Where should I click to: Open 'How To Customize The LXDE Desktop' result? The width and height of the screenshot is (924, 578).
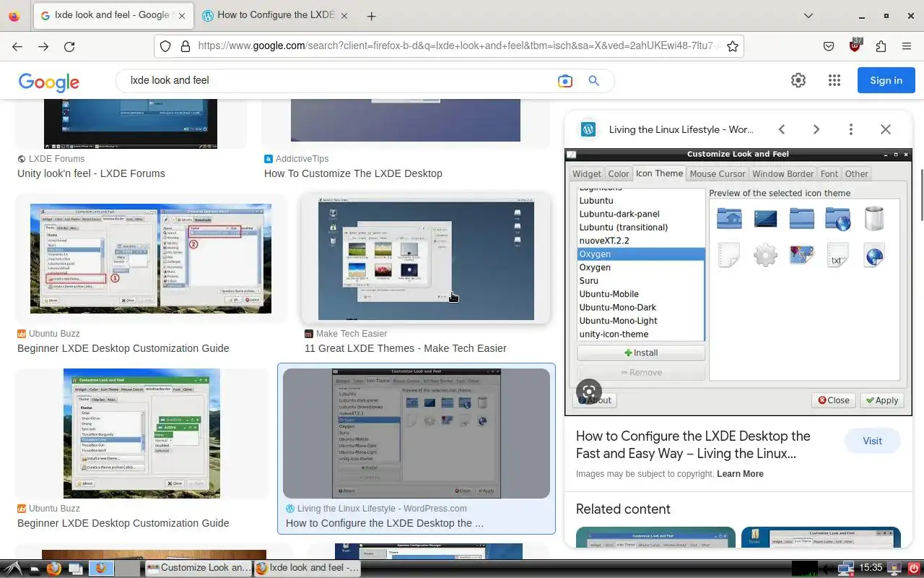coord(353,173)
